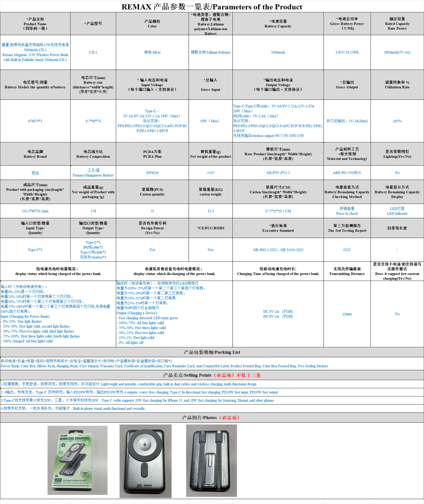This screenshot has width=424, height=504.
Task: Select the 'Transmitting Distance' header cell
Action: coord(347,271)
